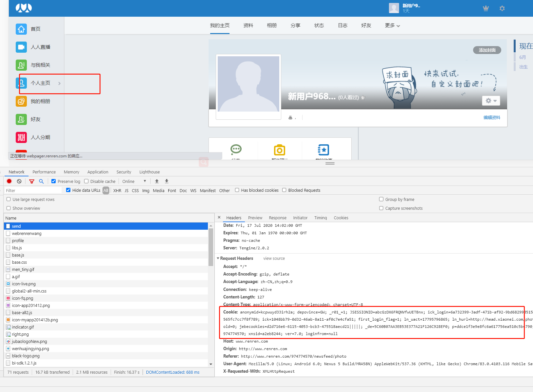Select the libs.js request row
The height and width of the screenshot is (392, 533).
coord(106,248)
